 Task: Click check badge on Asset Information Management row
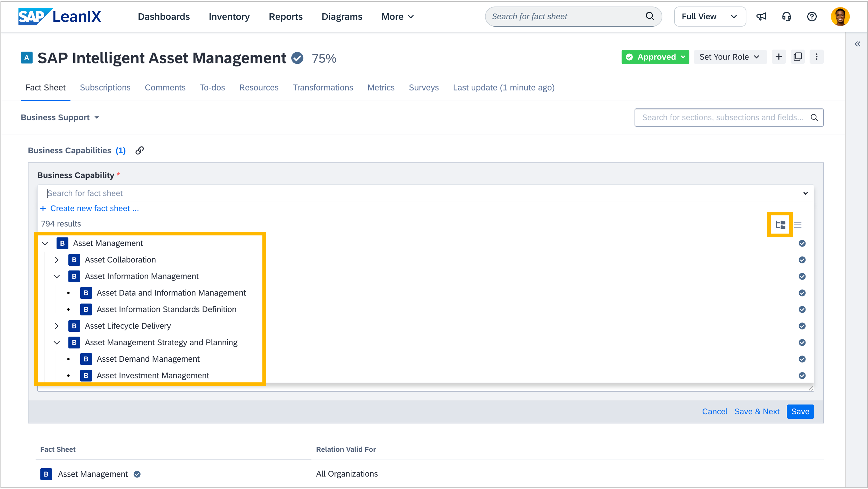pos(802,276)
